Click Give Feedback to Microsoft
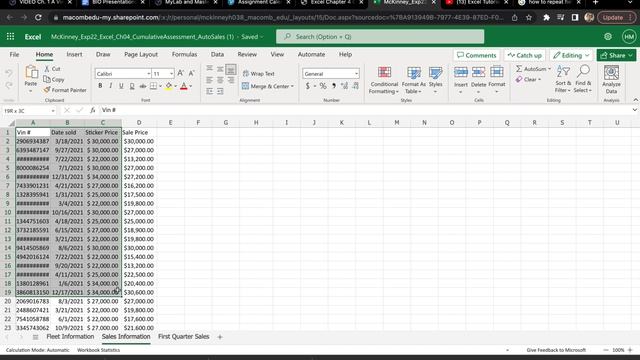This screenshot has height=360, width=640. (x=556, y=350)
